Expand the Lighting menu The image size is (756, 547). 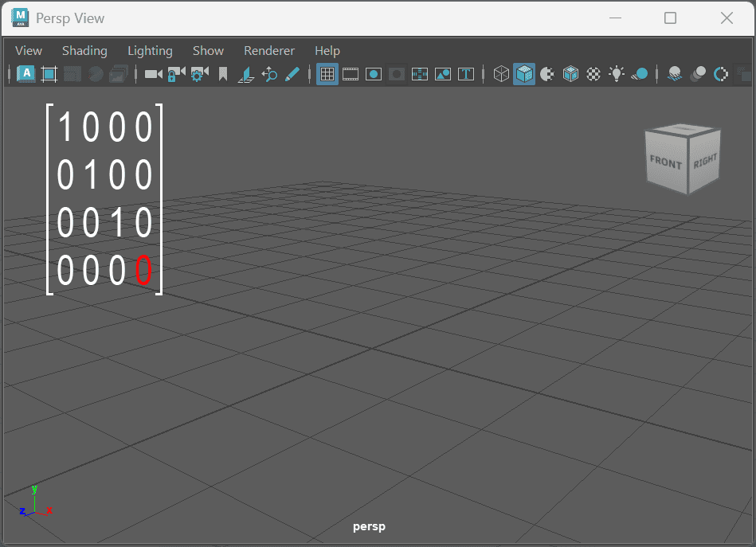pyautogui.click(x=150, y=50)
